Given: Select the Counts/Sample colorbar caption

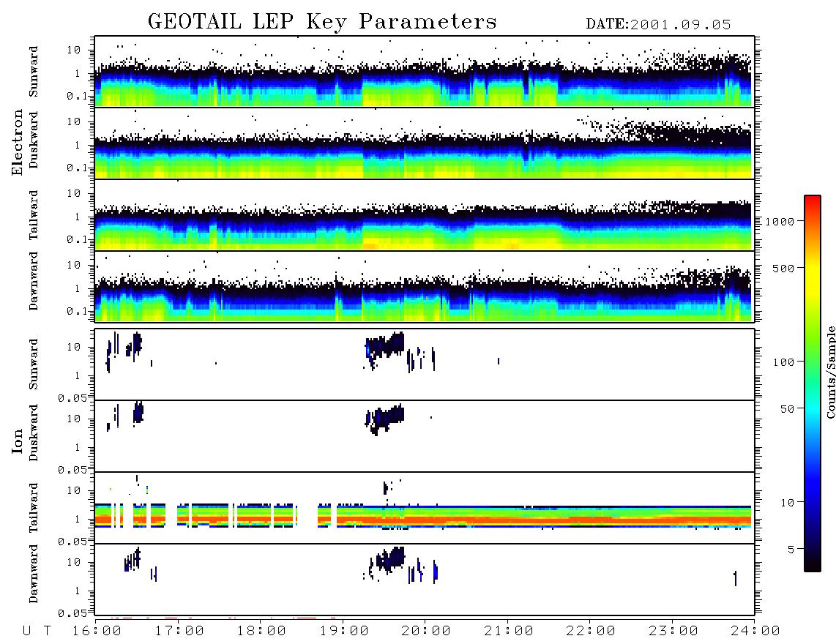Looking at the screenshot, I should tap(831, 372).
